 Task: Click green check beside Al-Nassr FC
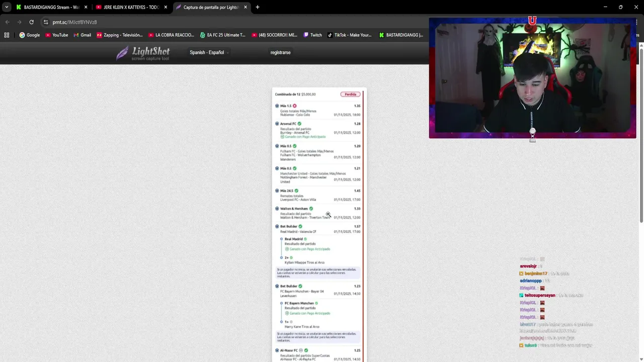point(306,350)
